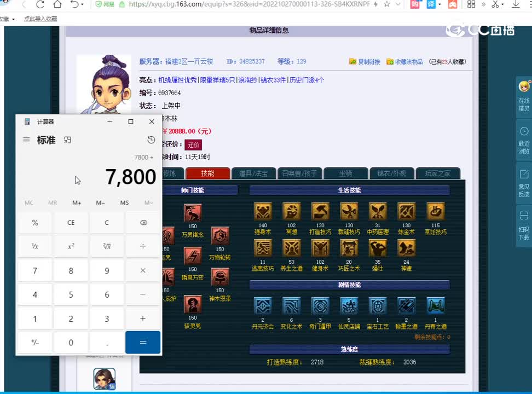Image resolution: width=532 pixels, height=394 pixels.
Task: Click the 强壮 skill icon
Action: [378, 248]
